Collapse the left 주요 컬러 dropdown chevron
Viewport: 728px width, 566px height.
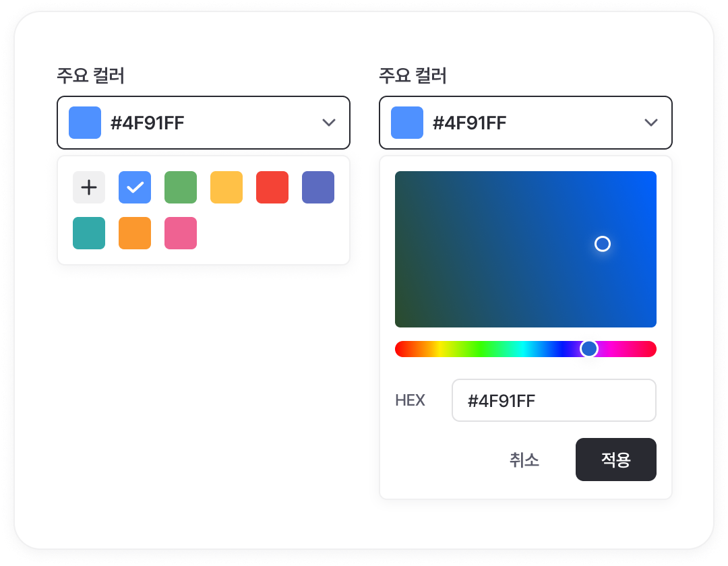pos(329,123)
